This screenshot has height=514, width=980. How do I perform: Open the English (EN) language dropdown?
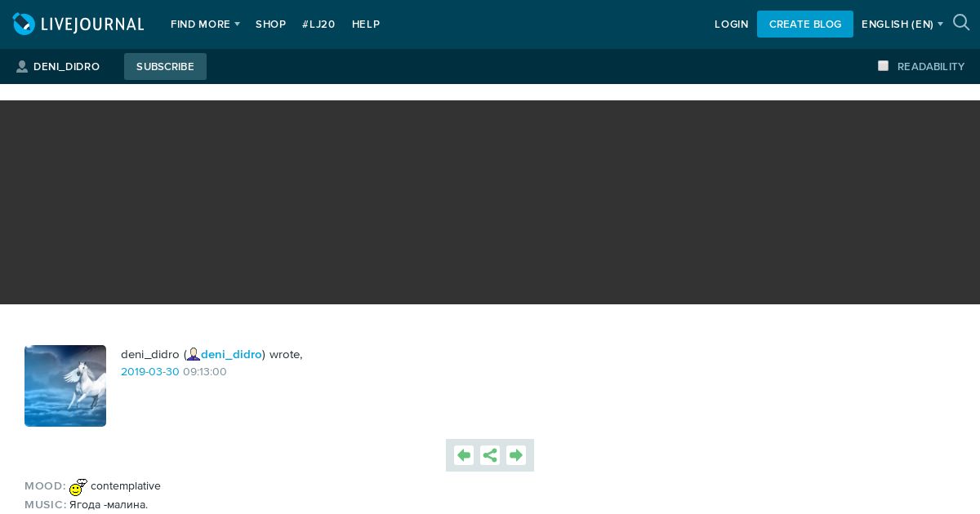(902, 24)
